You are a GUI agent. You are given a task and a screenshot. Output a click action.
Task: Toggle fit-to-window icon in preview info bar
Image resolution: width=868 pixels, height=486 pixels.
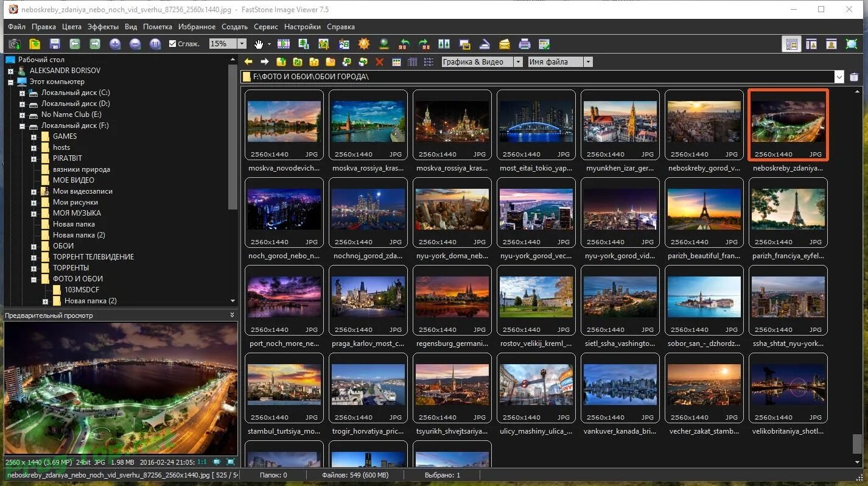(217, 462)
